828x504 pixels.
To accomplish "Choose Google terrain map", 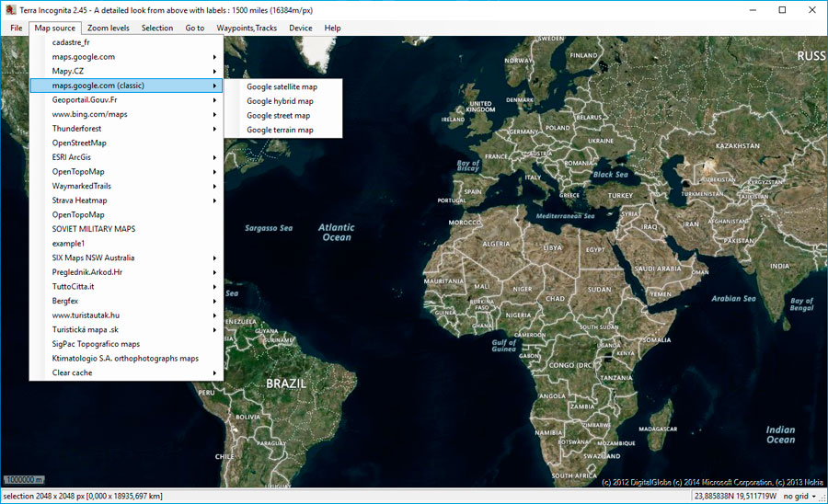I will pos(283,130).
